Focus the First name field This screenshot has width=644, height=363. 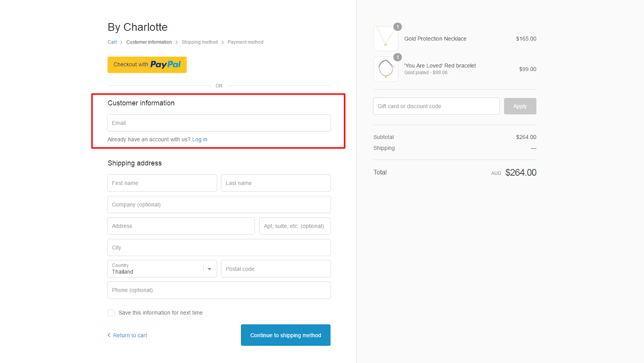(x=162, y=183)
